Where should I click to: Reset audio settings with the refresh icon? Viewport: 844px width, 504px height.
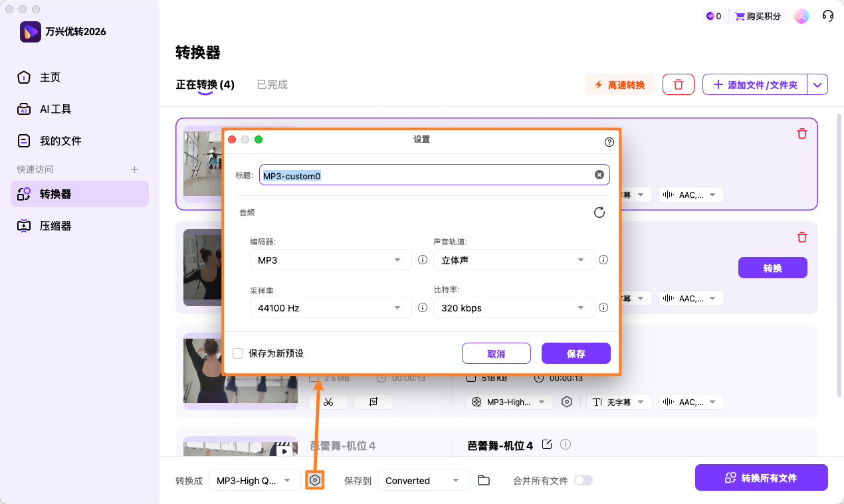(x=599, y=212)
